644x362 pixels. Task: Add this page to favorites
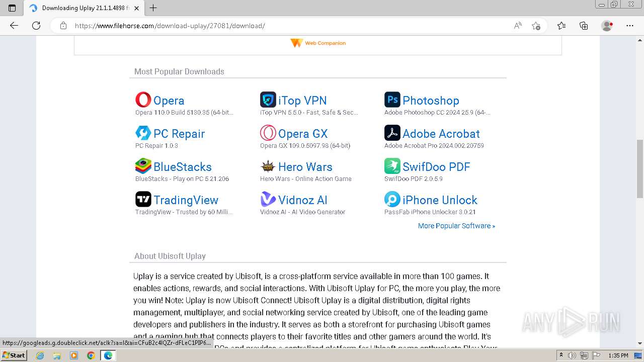coord(536,26)
